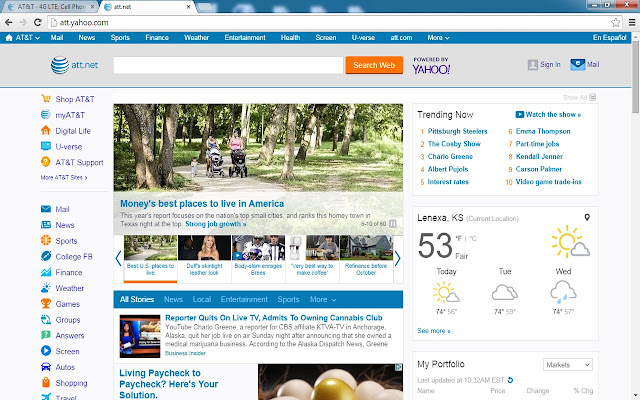Click See more weather link
Image resolution: width=640 pixels, height=400 pixels.
tap(433, 331)
